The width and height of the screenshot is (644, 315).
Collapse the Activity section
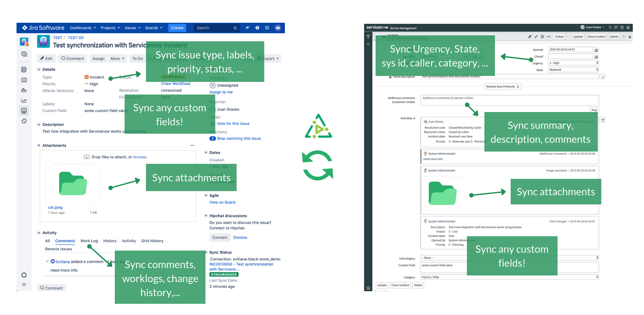tap(39, 233)
